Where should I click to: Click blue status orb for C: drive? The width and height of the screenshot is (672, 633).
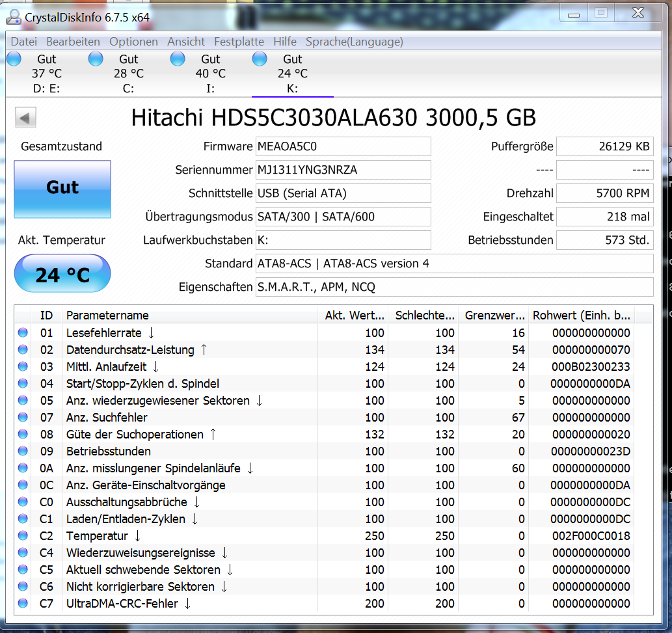(96, 59)
